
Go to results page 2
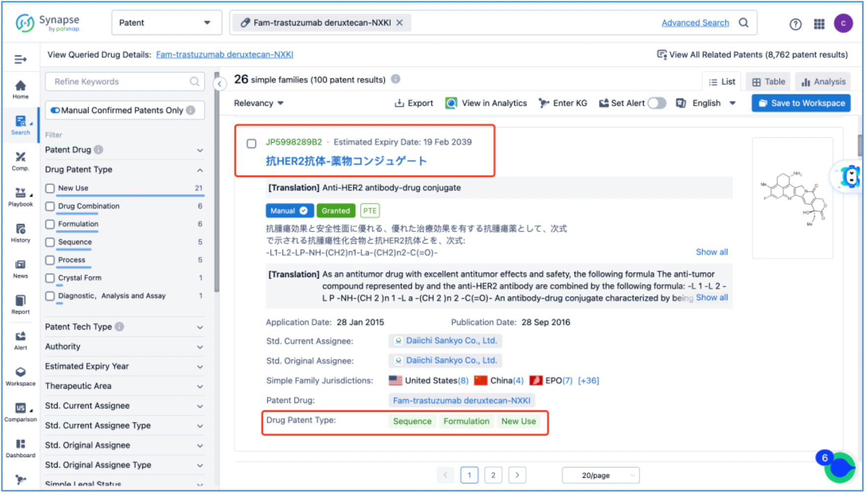[x=493, y=475]
